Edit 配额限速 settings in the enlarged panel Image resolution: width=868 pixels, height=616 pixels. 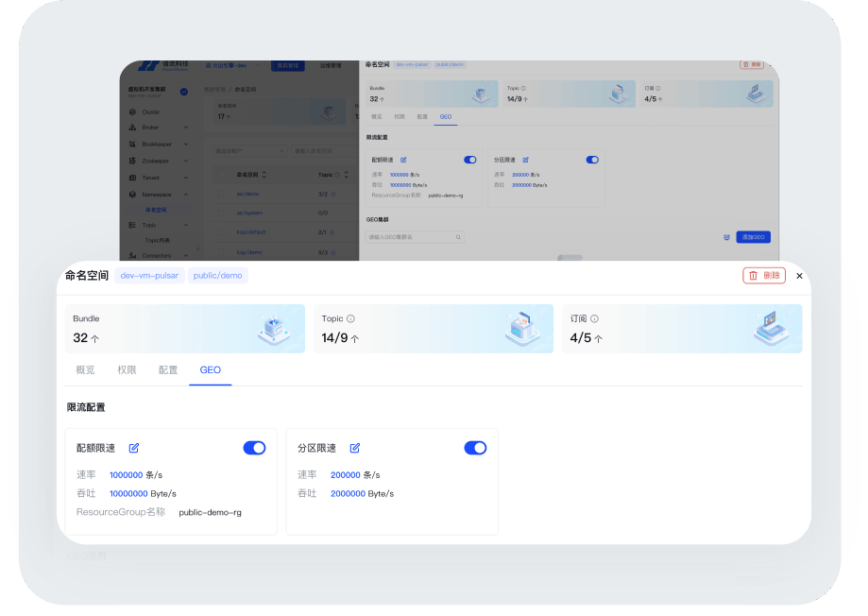tap(134, 448)
